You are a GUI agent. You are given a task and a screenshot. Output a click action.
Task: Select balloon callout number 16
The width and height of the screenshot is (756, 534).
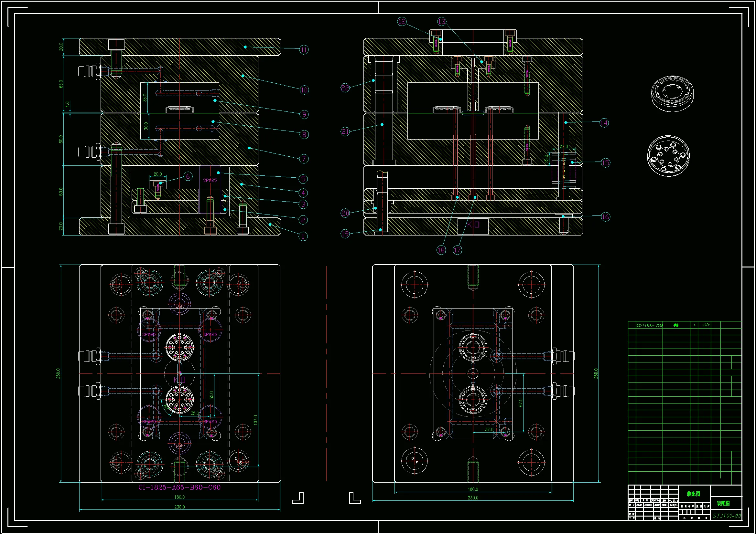[x=605, y=216]
